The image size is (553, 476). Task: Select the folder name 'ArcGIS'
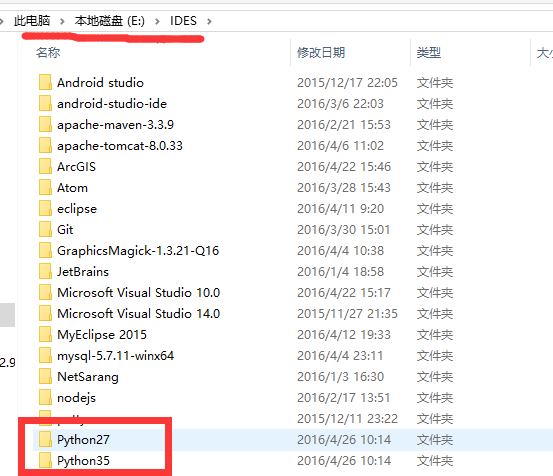pyautogui.click(x=77, y=166)
